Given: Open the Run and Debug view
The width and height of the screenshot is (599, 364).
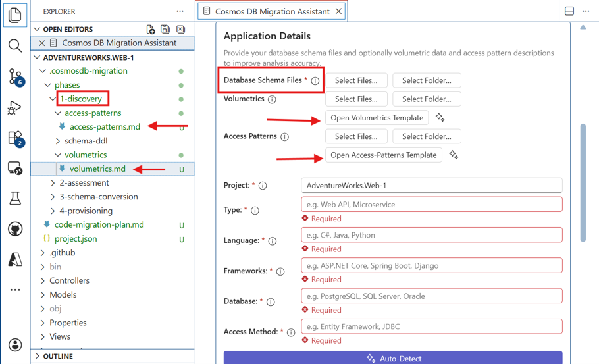Looking at the screenshot, I should pos(14,108).
